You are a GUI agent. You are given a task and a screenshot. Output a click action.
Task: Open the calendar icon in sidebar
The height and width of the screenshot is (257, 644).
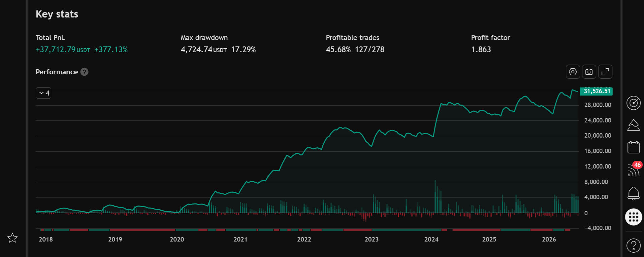click(x=633, y=147)
